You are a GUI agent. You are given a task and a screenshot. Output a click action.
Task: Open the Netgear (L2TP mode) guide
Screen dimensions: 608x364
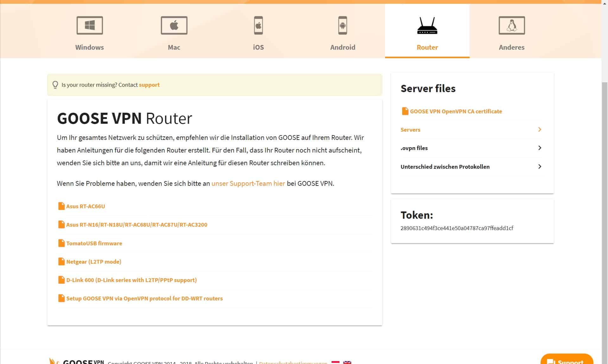pyautogui.click(x=94, y=262)
